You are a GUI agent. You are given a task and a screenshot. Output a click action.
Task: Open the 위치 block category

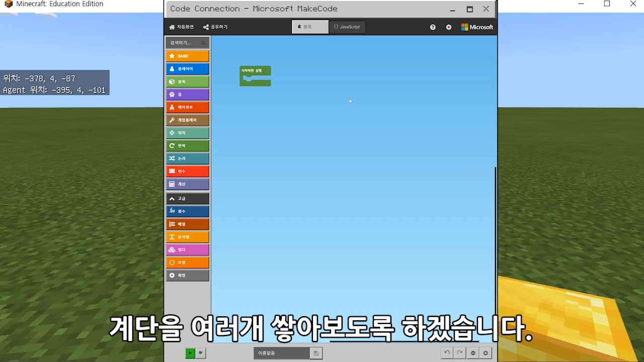[x=188, y=133]
